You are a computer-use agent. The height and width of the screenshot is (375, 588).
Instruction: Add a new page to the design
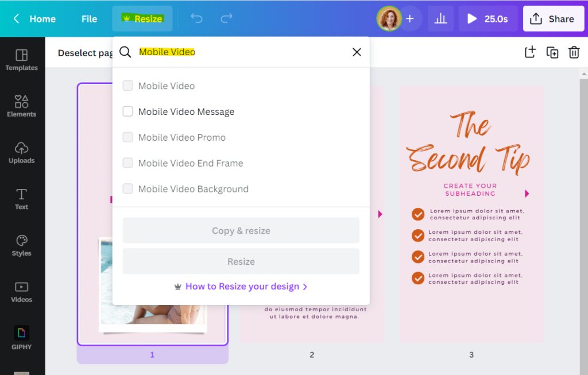529,52
